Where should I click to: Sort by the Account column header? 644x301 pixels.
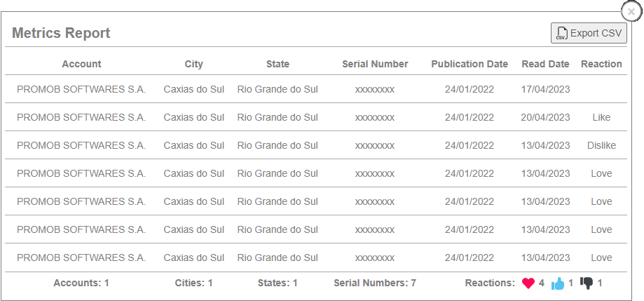81,64
